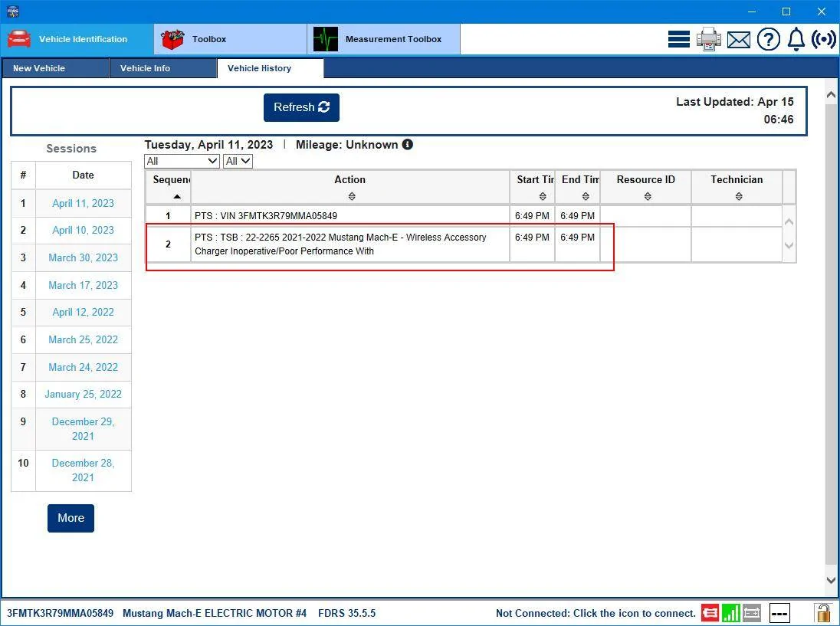Open session March 24, 2022
The height and width of the screenshot is (626, 840).
83,367
